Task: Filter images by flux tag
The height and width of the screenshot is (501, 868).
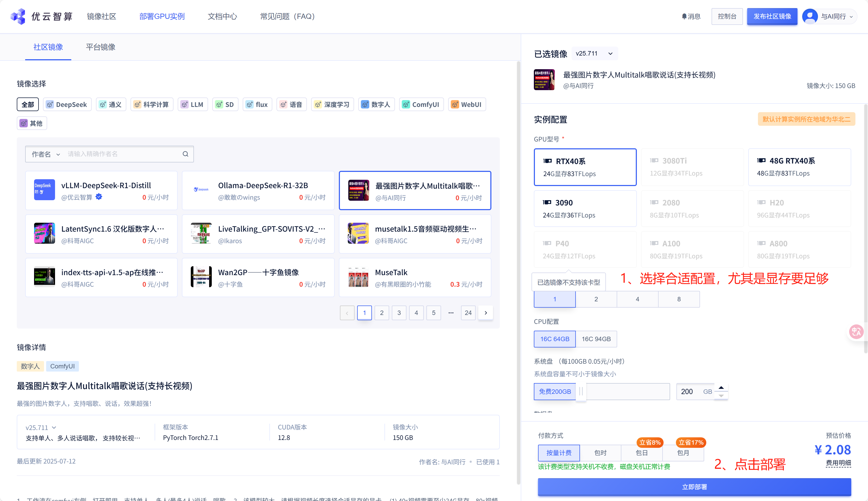Action: tap(257, 104)
